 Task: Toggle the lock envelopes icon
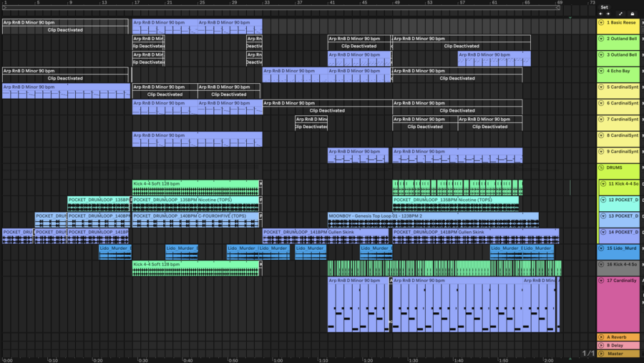point(632,14)
